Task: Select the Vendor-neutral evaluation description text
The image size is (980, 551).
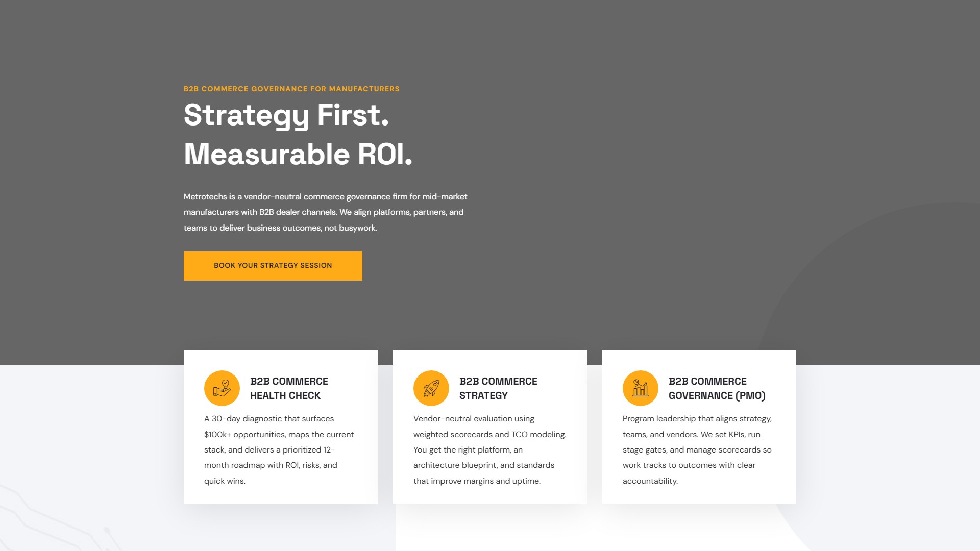Action: pos(489,449)
